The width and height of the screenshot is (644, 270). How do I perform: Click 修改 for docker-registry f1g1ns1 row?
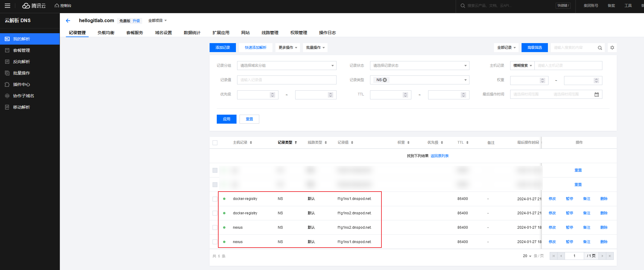click(x=552, y=199)
